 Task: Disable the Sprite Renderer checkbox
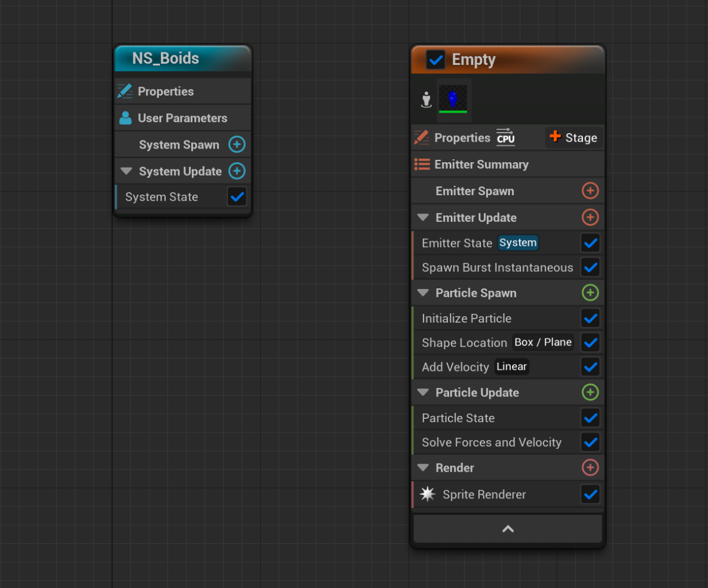pos(590,494)
